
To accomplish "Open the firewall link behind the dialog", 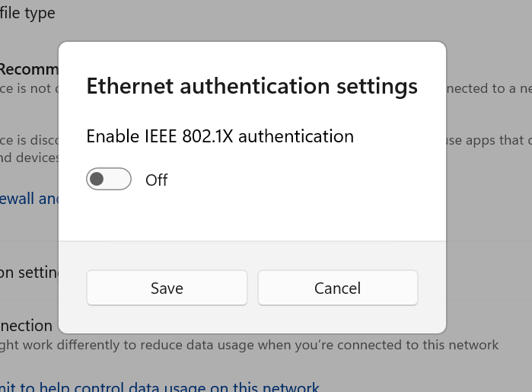I will [x=29, y=199].
